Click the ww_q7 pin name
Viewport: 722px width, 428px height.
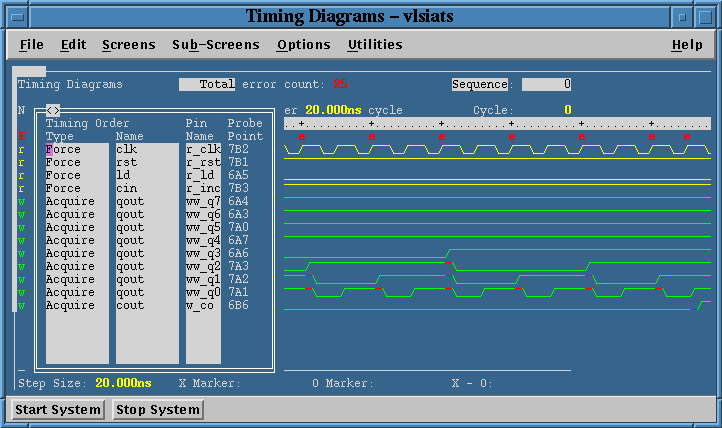click(x=204, y=202)
